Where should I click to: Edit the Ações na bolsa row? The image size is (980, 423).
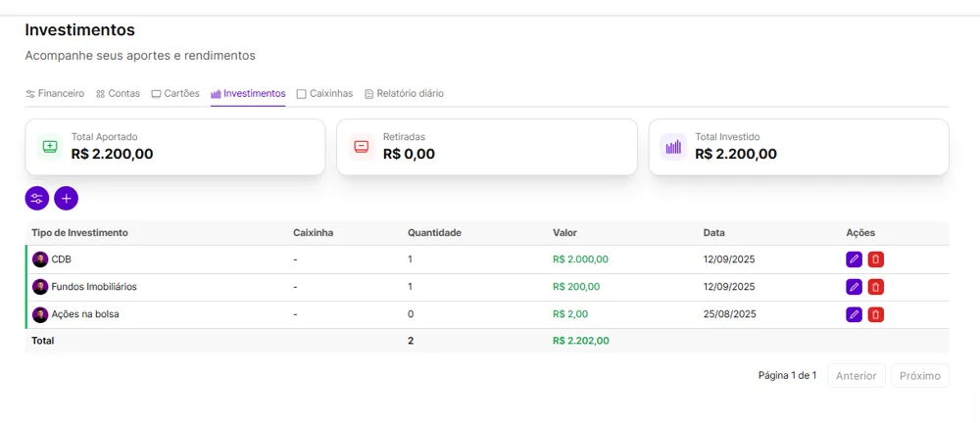[x=854, y=314]
